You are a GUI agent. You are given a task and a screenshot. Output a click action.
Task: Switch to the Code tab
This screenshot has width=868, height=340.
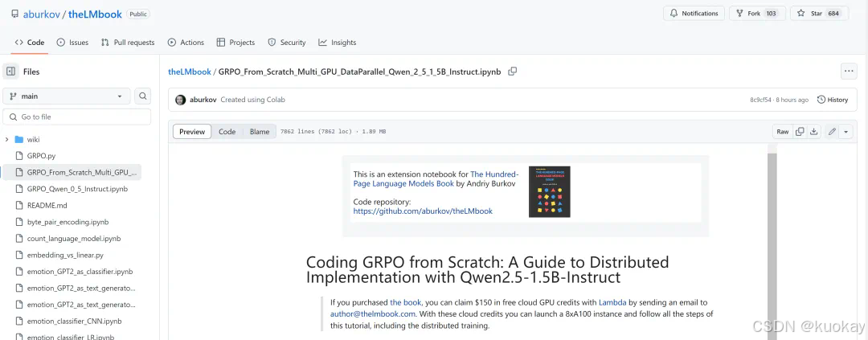pyautogui.click(x=30, y=42)
